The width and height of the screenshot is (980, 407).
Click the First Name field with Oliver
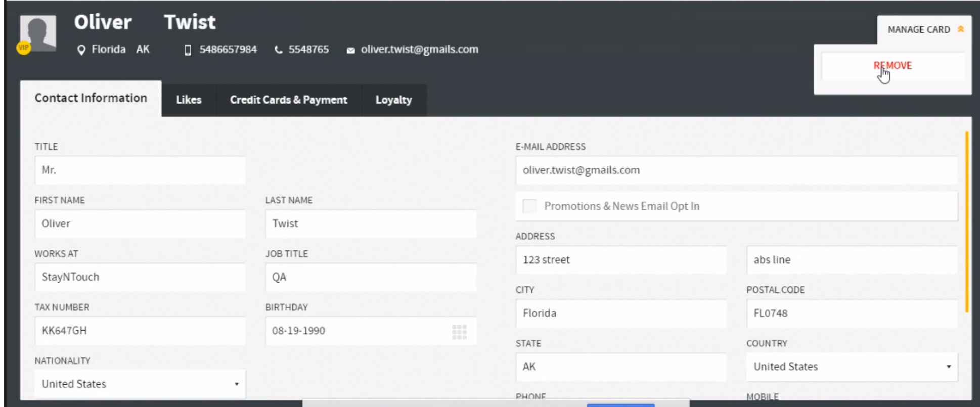(140, 224)
